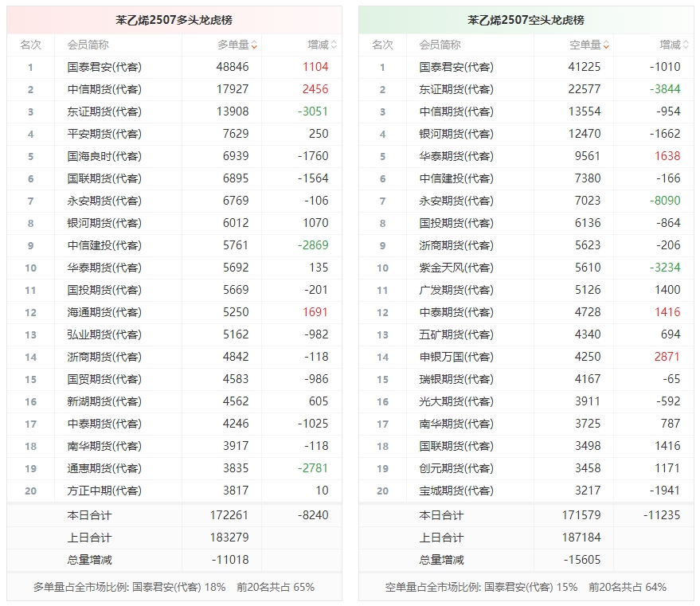Click 宝城期货(代客) row name
This screenshot has height=606, width=700.
(x=456, y=491)
